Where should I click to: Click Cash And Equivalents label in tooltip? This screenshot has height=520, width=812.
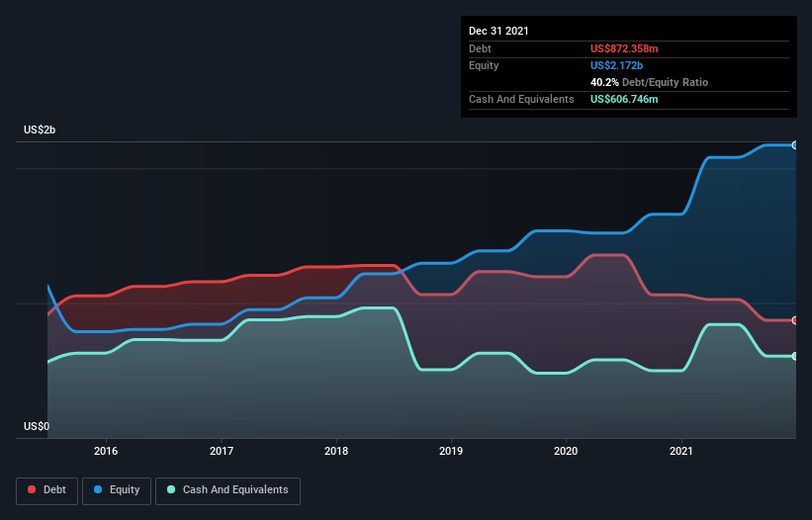tap(521, 99)
